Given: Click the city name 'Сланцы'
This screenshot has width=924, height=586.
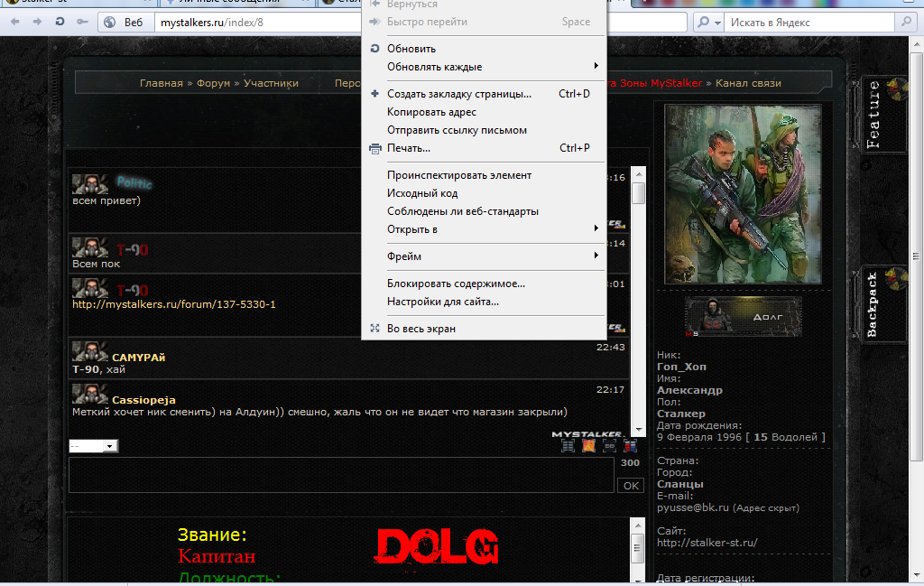Looking at the screenshot, I should point(680,484).
